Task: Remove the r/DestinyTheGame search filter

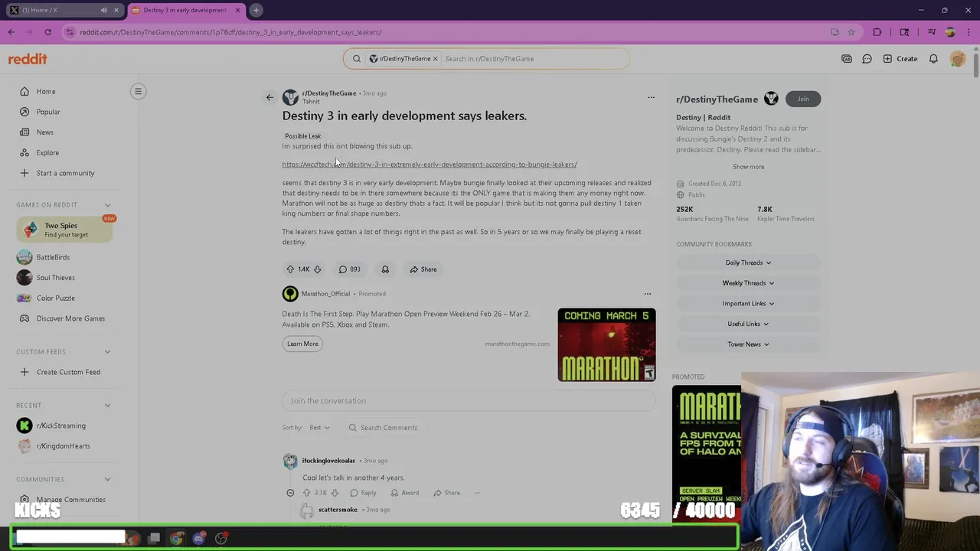Action: click(x=435, y=59)
